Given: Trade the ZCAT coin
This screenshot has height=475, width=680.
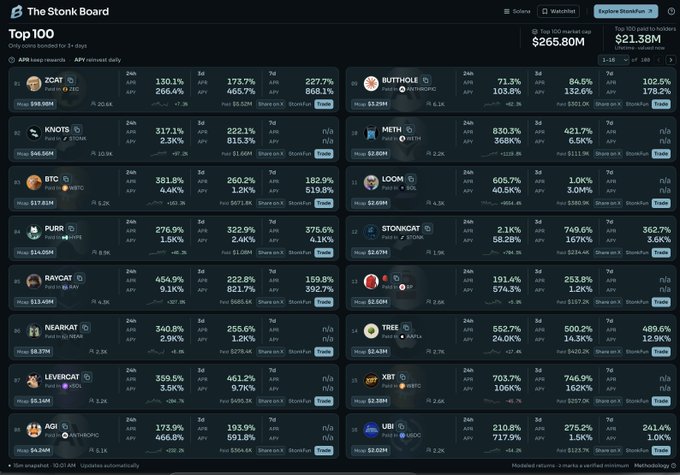Looking at the screenshot, I should [324, 104].
